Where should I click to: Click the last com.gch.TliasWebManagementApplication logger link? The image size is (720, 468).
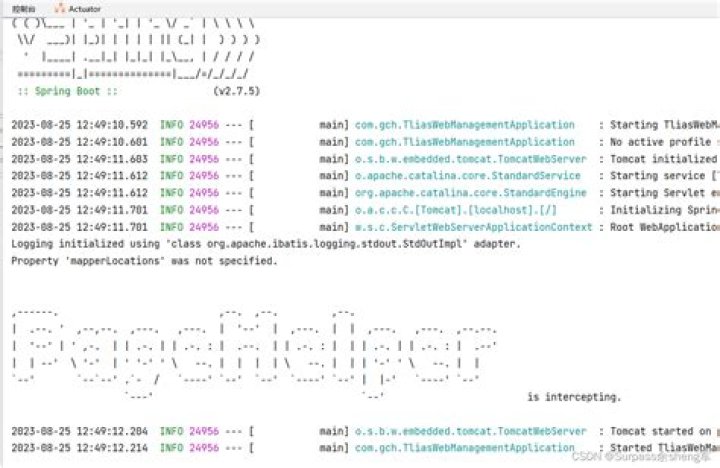[464, 448]
